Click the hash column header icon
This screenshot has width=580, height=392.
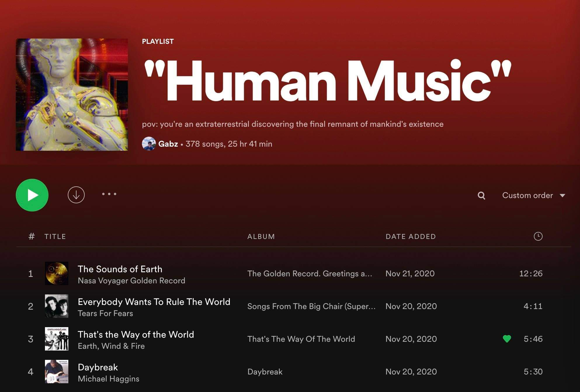pyautogui.click(x=31, y=236)
